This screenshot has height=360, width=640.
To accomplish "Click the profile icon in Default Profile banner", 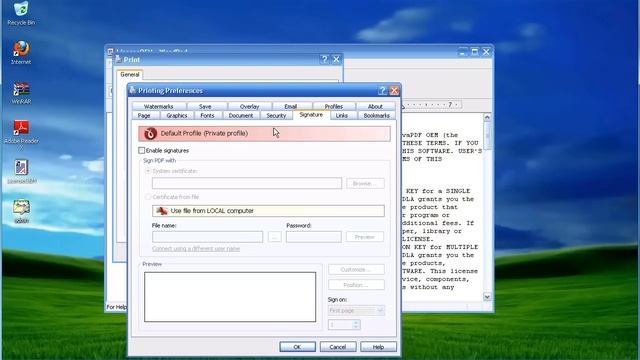I will [x=150, y=133].
